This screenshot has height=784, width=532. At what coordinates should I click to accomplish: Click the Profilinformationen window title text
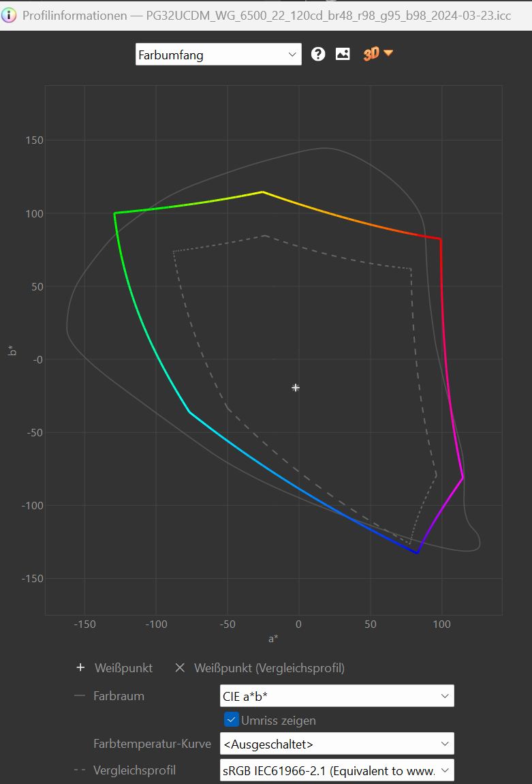pos(267,16)
